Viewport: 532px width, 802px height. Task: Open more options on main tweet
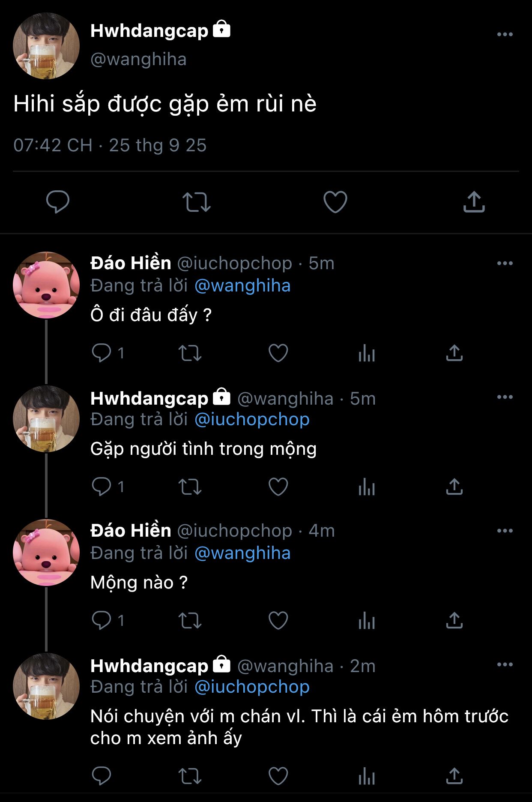[x=505, y=34]
